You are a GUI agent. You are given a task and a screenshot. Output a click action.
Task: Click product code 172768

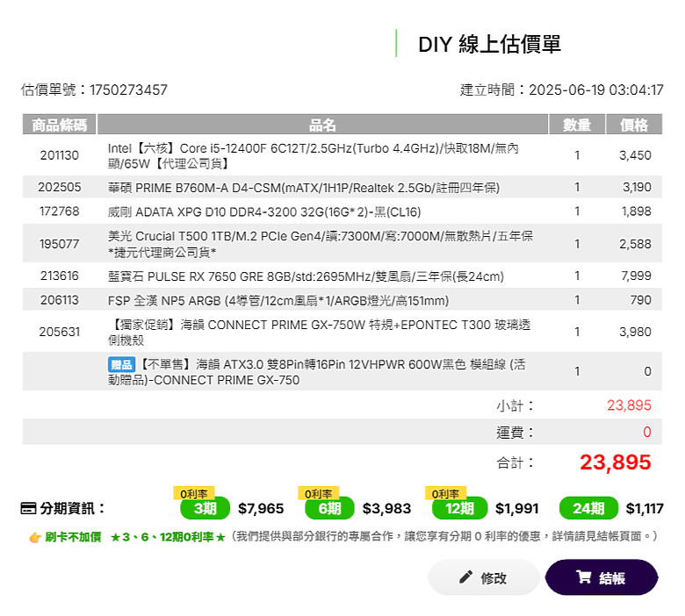coord(60,211)
